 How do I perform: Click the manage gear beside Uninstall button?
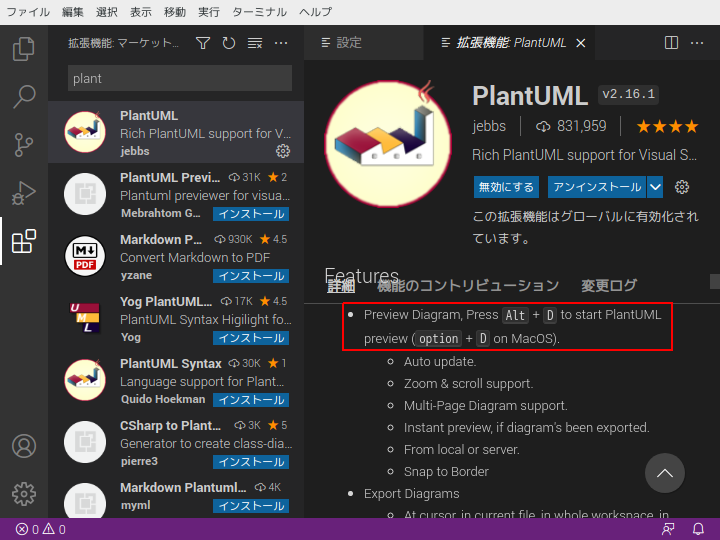[682, 187]
